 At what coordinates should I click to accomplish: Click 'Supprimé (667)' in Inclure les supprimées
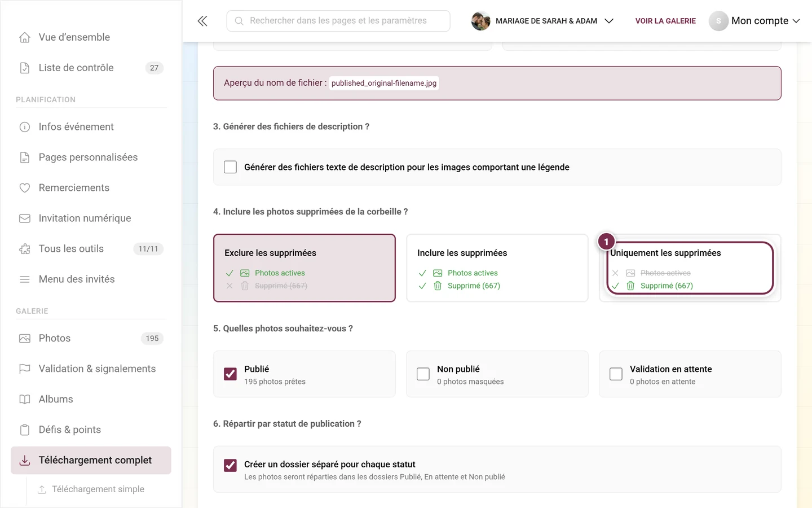(474, 286)
